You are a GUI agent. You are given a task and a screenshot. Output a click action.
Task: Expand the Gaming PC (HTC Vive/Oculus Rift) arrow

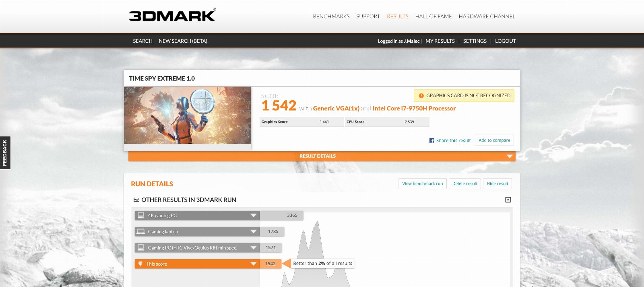click(254, 248)
